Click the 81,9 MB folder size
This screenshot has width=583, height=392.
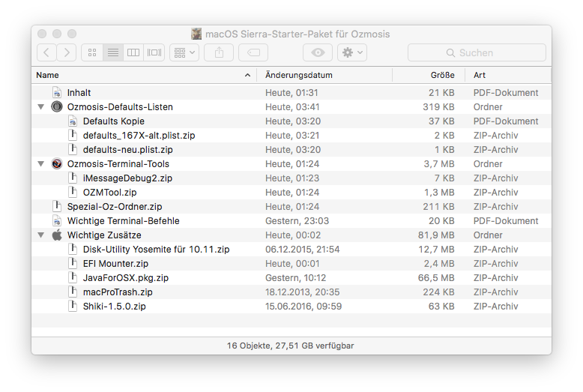coord(436,235)
